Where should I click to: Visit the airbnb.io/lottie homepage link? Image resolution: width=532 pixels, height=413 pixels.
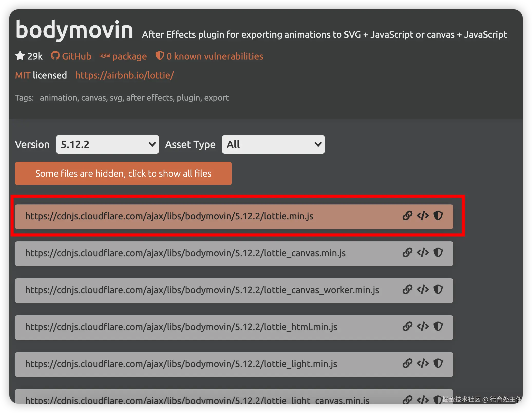125,75
